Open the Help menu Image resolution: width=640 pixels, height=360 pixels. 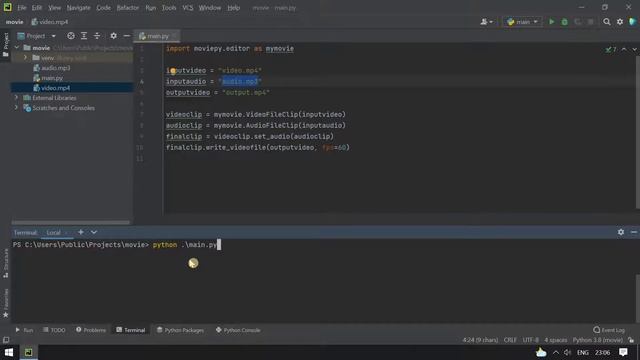click(233, 8)
